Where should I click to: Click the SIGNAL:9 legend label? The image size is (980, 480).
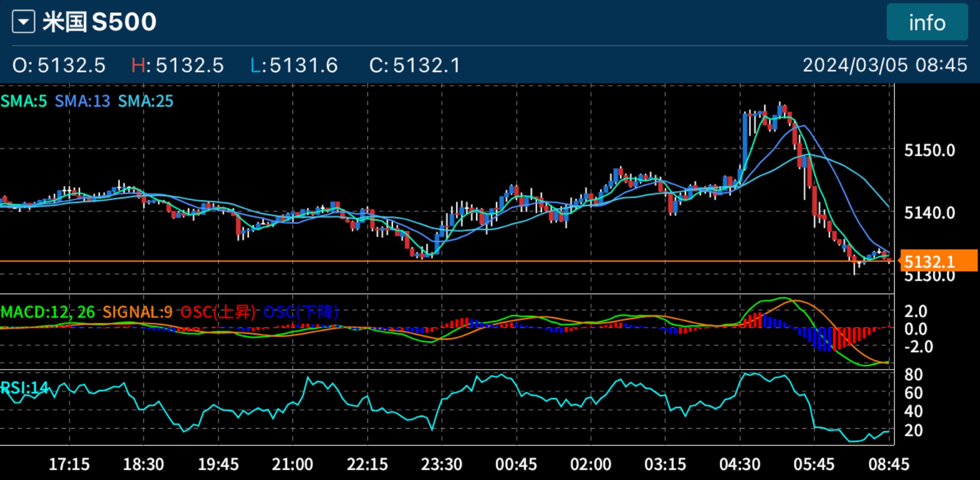click(x=137, y=312)
